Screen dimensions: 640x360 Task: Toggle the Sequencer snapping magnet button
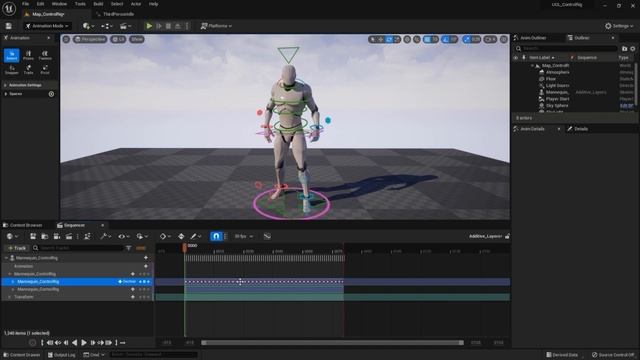(x=216, y=236)
